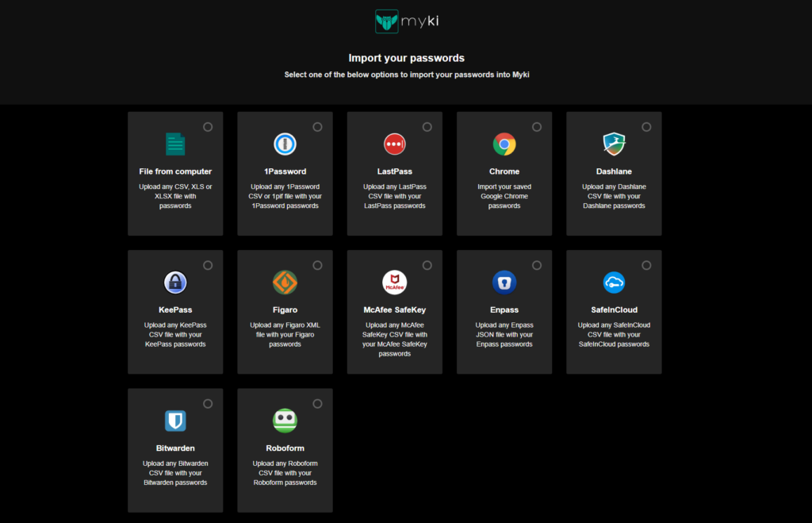Screen dimensions: 812x523
Task: Select the 1Password radio button
Action: click(x=317, y=127)
